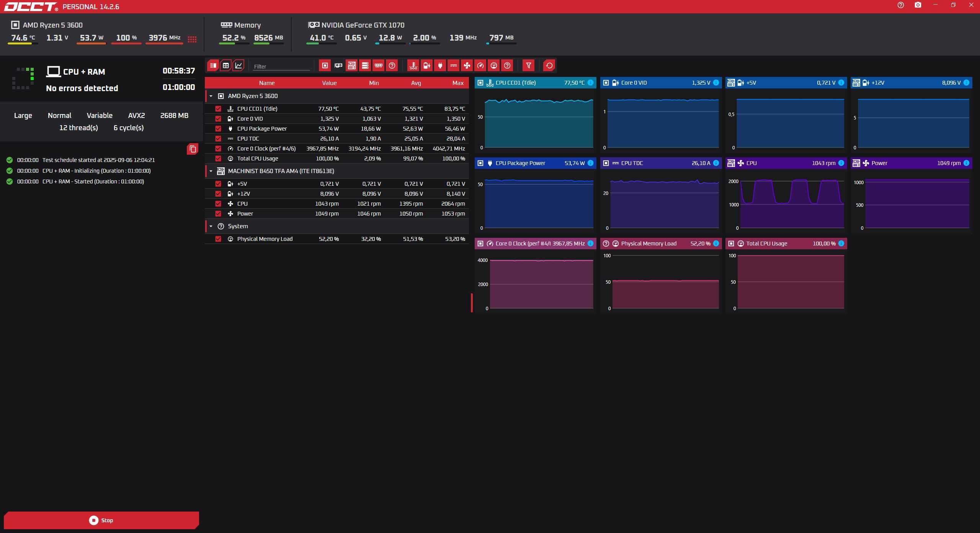The width and height of the screenshot is (980, 533).
Task: Reset sensor min/max values icon
Action: coord(549,65)
